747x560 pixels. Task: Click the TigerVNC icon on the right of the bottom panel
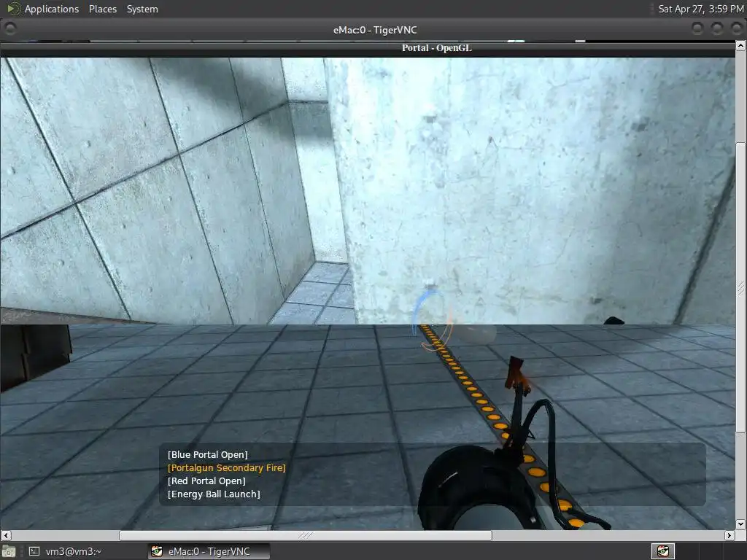662,551
